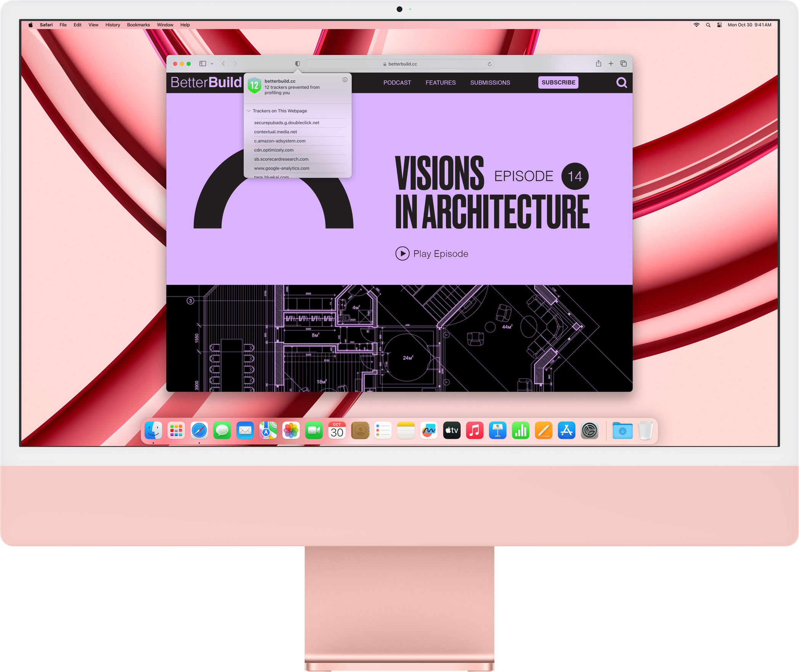Open the PODCAST nav link
This screenshot has width=799, height=672.
click(x=397, y=83)
